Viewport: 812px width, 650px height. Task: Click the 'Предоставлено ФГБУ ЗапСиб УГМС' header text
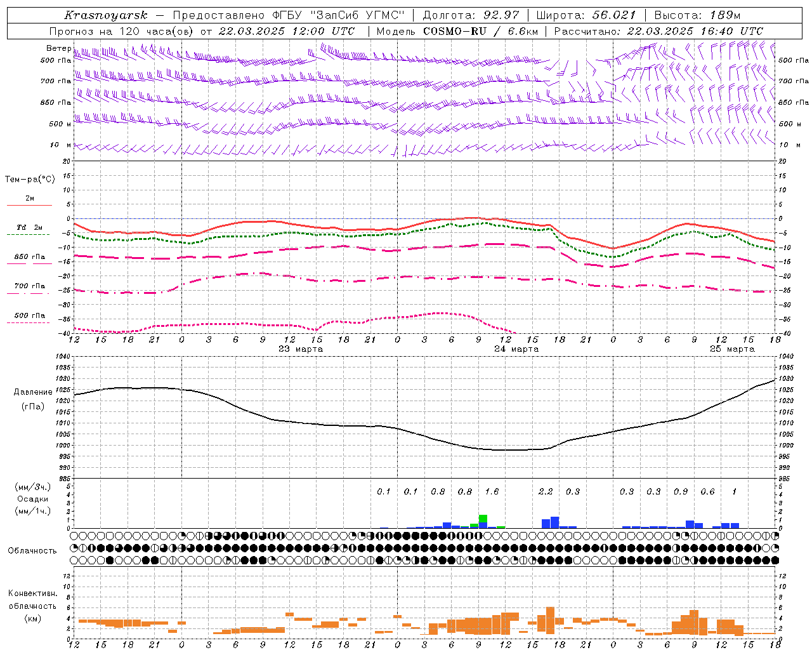click(x=289, y=15)
